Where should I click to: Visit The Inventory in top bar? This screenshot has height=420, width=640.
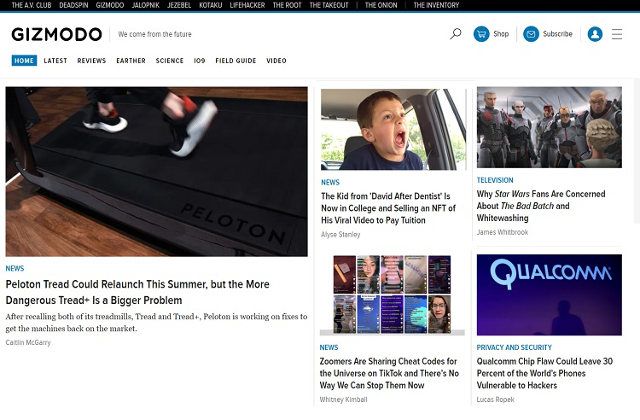pos(436,5)
